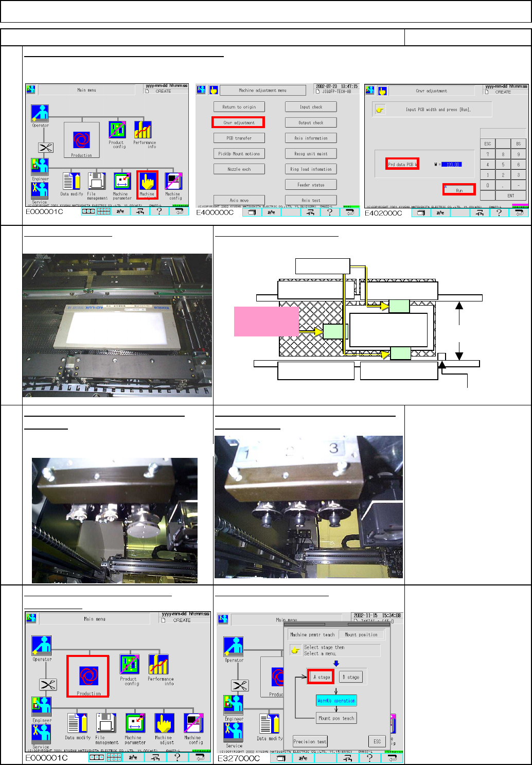This screenshot has width=532, height=765.
Task: Select Engineer in Main menu showing highlighted Production
Action: [42, 709]
